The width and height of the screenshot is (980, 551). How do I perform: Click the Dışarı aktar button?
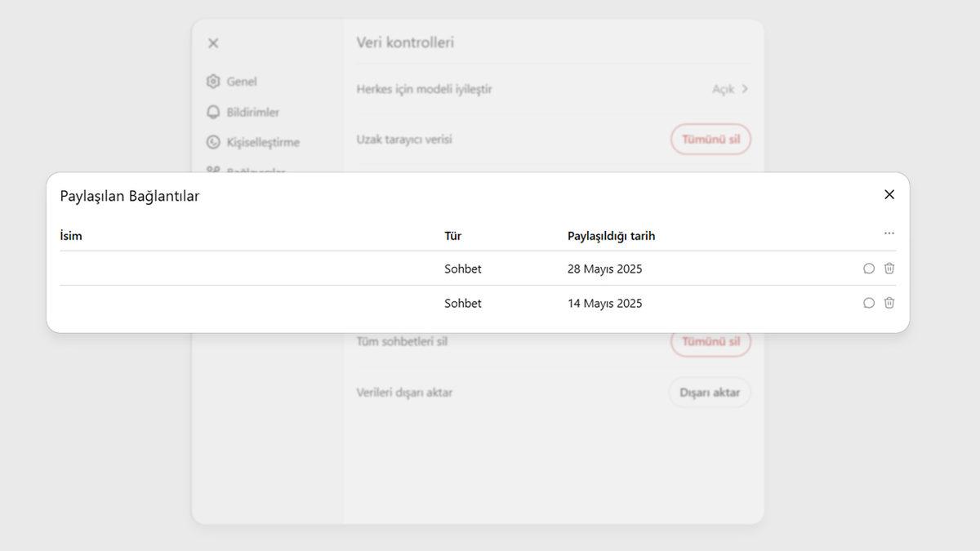click(x=709, y=392)
